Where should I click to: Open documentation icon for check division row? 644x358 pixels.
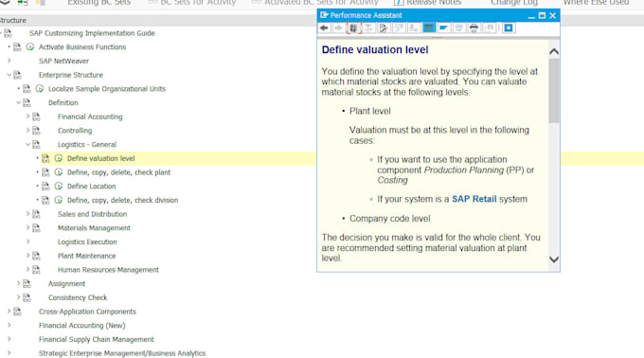[x=45, y=201]
